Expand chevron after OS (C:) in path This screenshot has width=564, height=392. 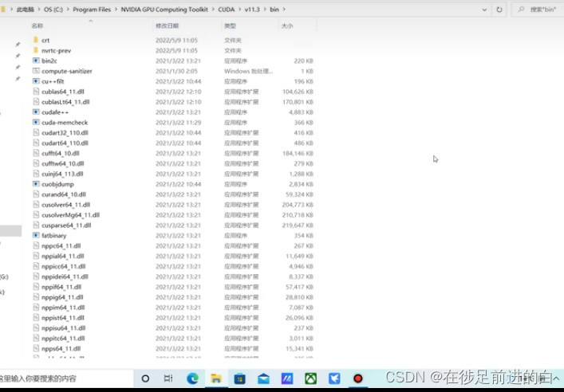68,10
